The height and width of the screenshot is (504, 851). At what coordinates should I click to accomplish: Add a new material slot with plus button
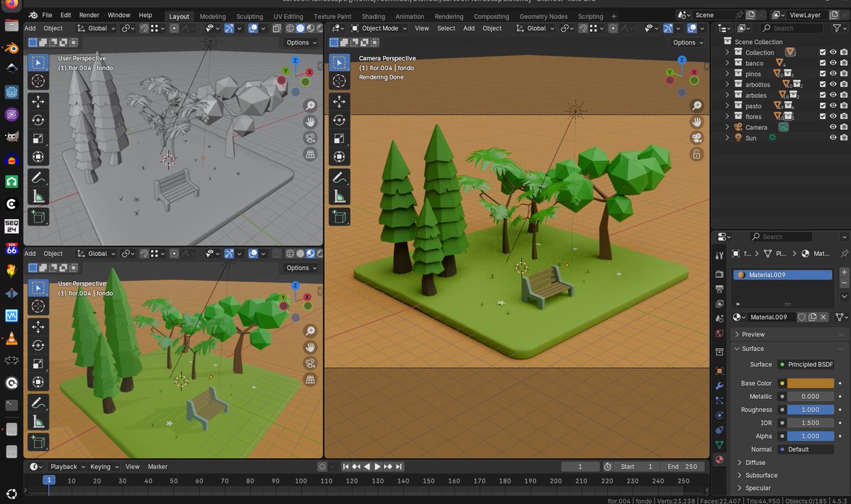pyautogui.click(x=844, y=272)
